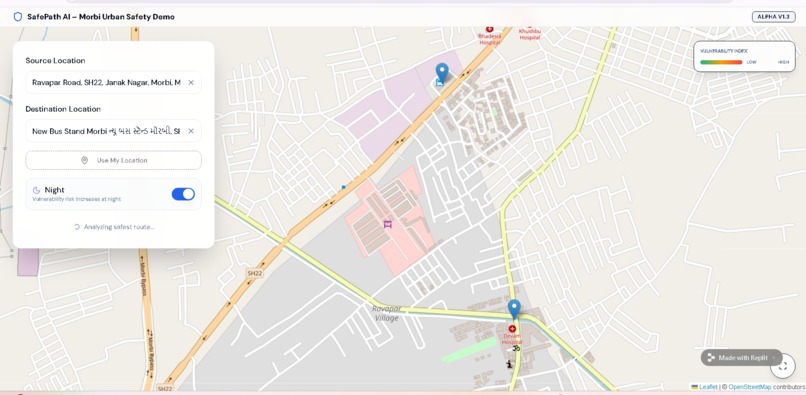
Task: Clear the Source Location field
Action: coord(191,82)
